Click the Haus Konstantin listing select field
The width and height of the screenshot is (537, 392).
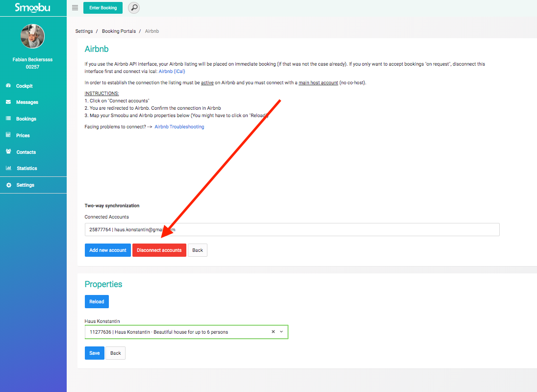pyautogui.click(x=187, y=332)
